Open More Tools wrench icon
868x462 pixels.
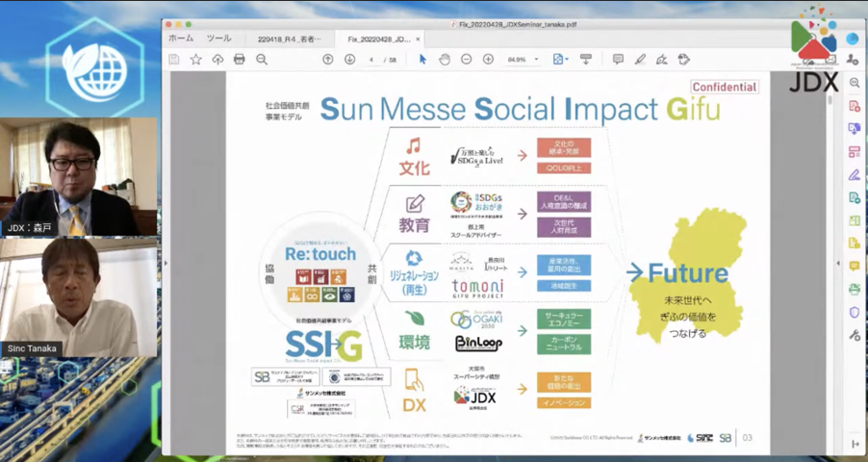point(855,335)
